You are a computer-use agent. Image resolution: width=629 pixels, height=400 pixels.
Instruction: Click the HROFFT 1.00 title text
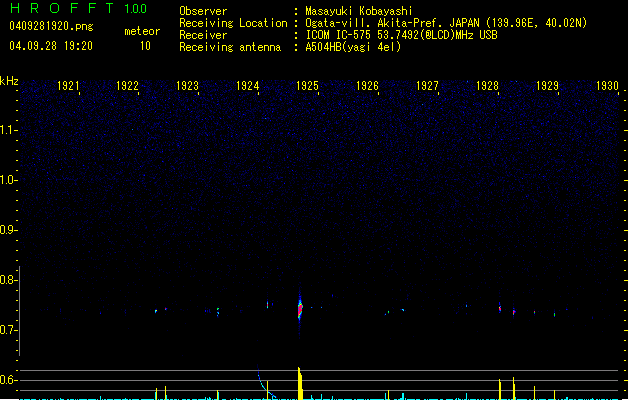pyautogui.click(x=79, y=8)
